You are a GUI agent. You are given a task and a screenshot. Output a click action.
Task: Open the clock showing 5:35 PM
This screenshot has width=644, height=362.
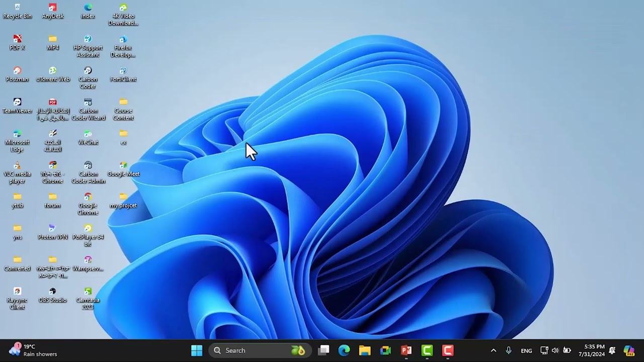pyautogui.click(x=592, y=350)
